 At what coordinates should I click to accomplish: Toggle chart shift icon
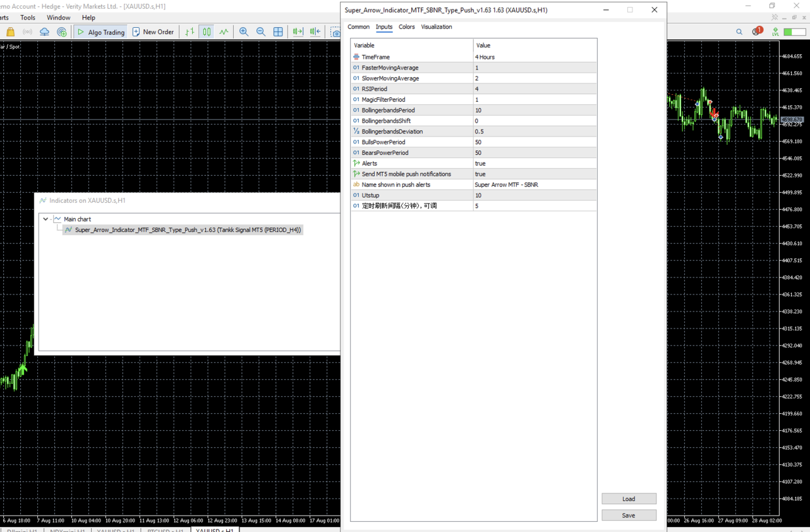[x=315, y=32]
